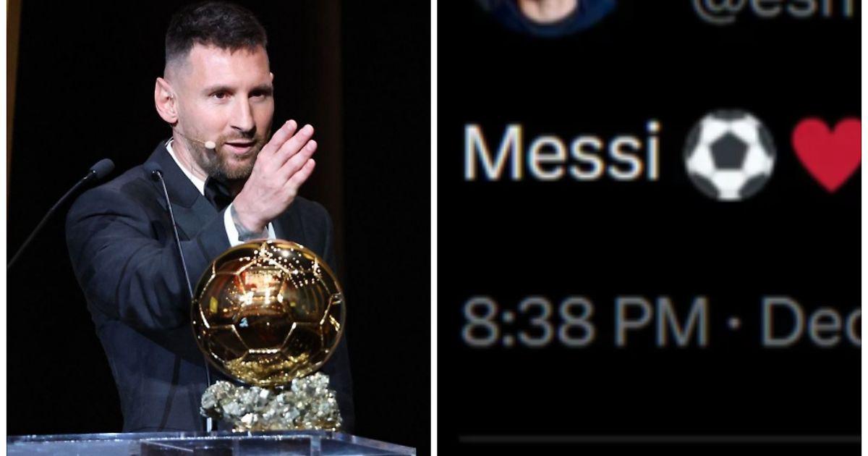This screenshot has height=456, width=868.
Task: Open the @es... username handle
Action: tap(775, 11)
